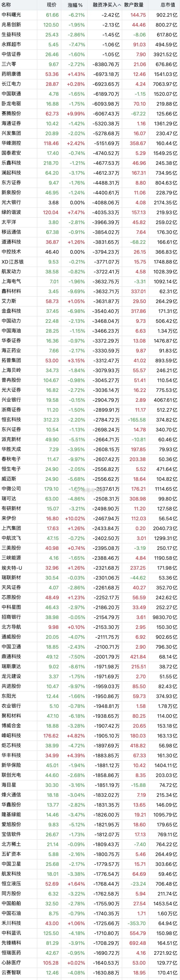Open 中国海油 stock row
The image size is (180, 980).
[x=90, y=331]
